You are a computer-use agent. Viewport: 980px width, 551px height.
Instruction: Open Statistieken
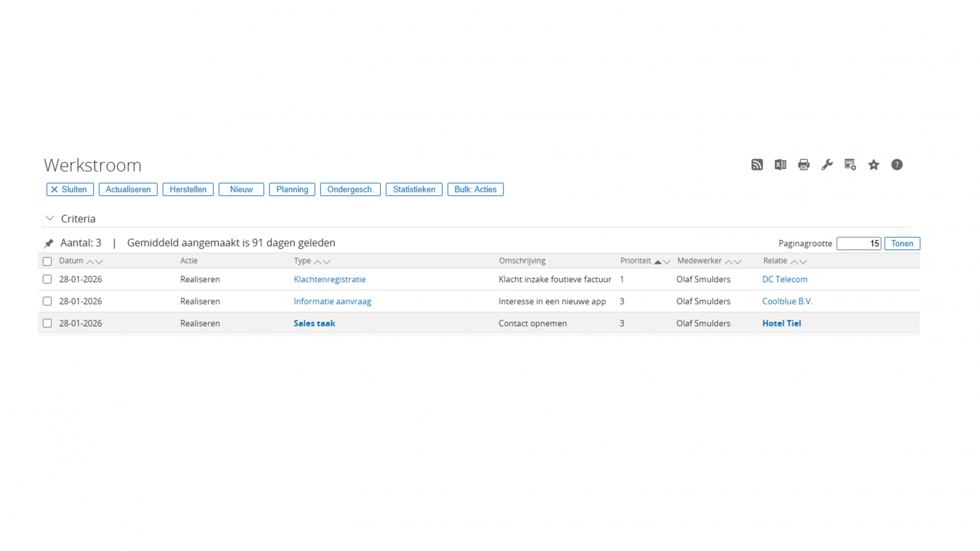point(414,189)
